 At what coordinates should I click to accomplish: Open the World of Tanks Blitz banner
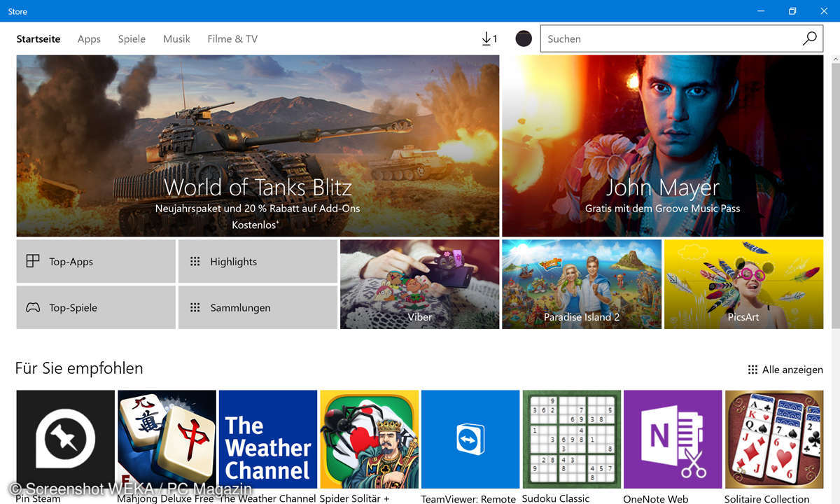[258, 146]
